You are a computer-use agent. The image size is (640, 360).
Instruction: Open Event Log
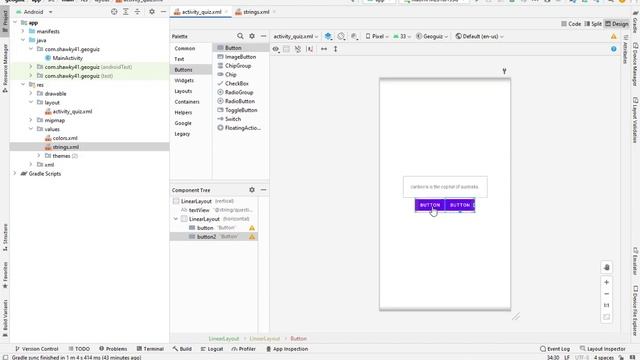[x=555, y=349]
